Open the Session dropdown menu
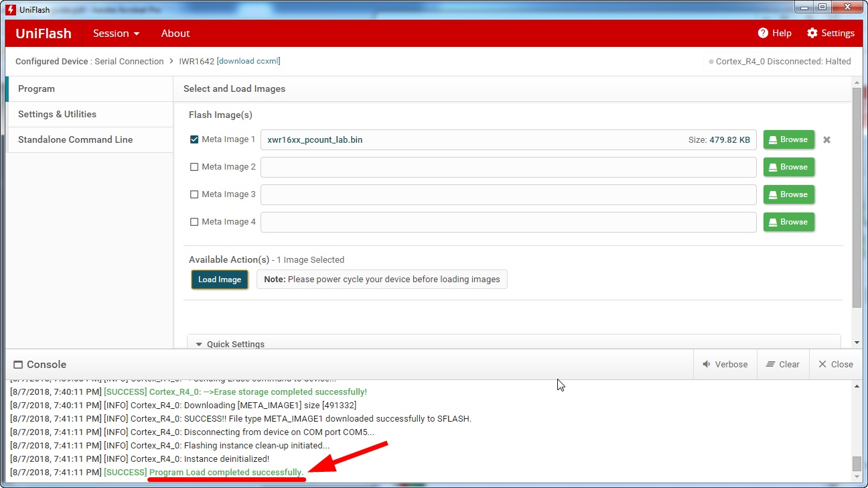 117,33
